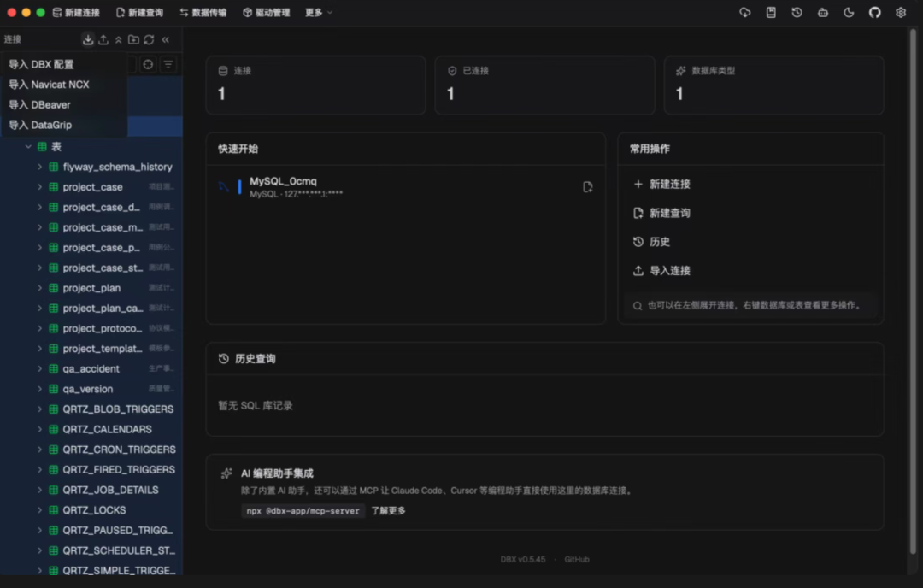Image resolution: width=923 pixels, height=588 pixels.
Task: Expand the project_case table chevron
Action: pyautogui.click(x=39, y=187)
